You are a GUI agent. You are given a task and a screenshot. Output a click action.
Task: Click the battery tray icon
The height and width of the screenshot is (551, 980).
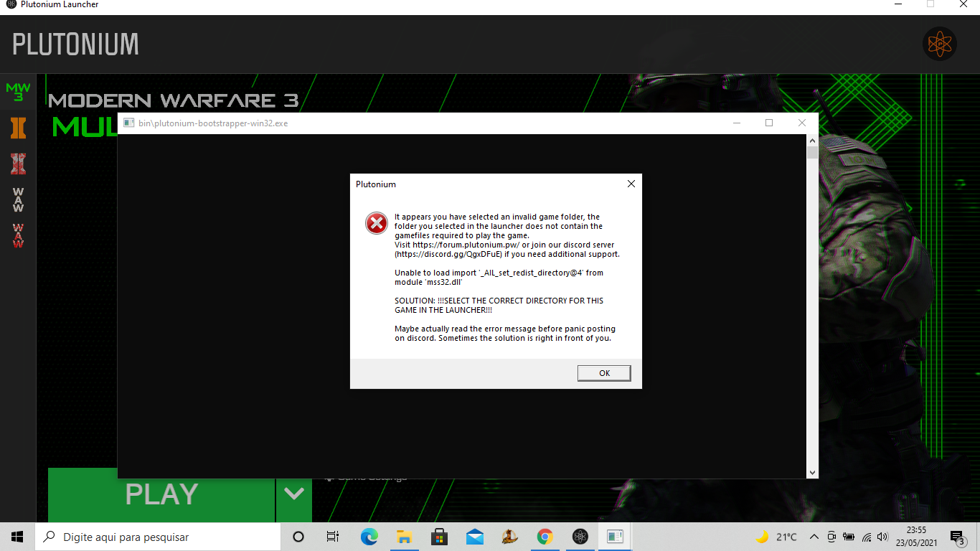pyautogui.click(x=849, y=537)
